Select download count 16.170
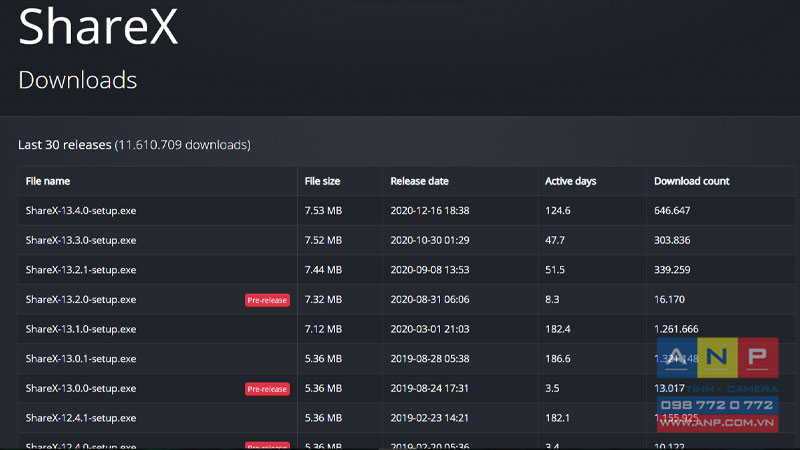The width and height of the screenshot is (800, 450). [x=669, y=299]
